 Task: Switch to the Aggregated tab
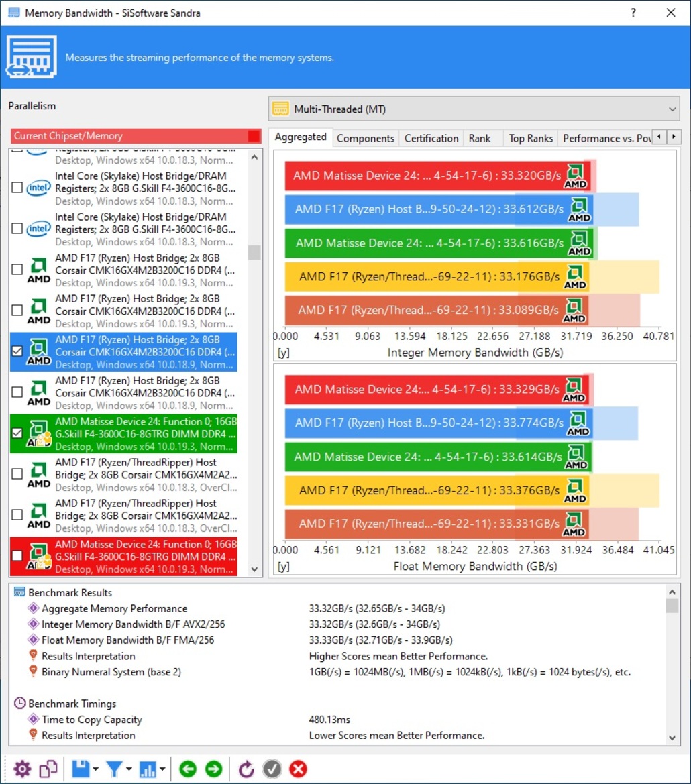click(301, 137)
